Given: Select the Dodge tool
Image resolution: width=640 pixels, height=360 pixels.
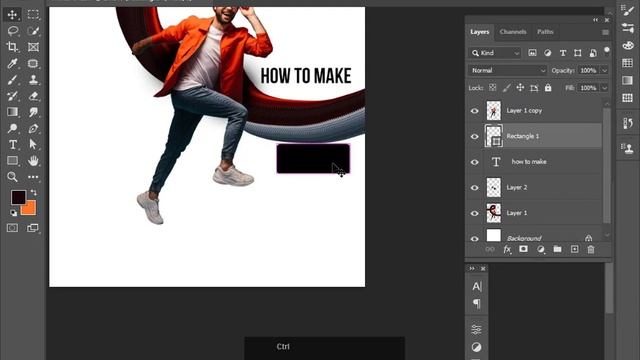Looking at the screenshot, I should pyautogui.click(x=12, y=128).
